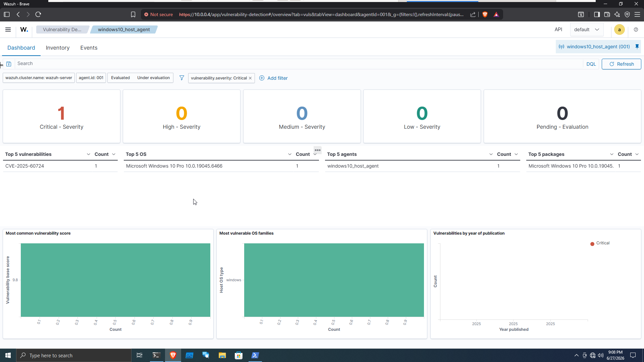Viewport: 644px width, 362px height.
Task: Click windows10_host_agent breadcrumb
Action: (124, 29)
